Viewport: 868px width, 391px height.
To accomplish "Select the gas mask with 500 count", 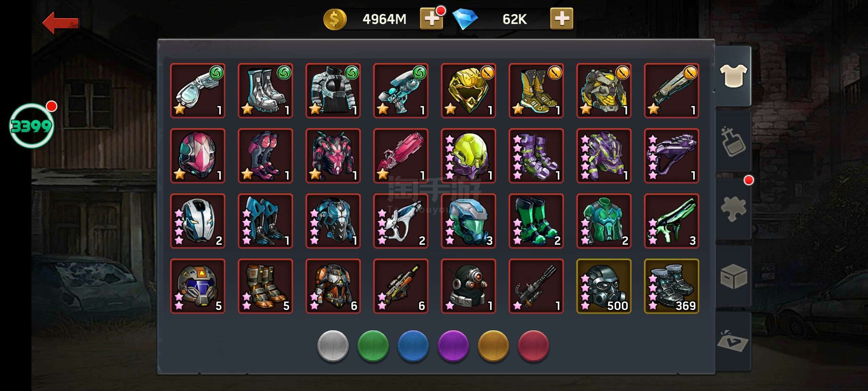I will tap(604, 286).
